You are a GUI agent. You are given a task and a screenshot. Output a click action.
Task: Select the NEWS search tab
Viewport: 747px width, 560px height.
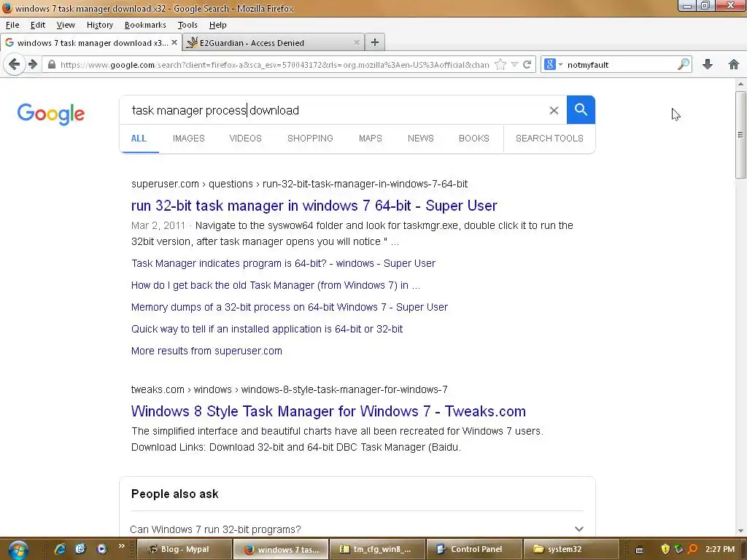coord(421,138)
